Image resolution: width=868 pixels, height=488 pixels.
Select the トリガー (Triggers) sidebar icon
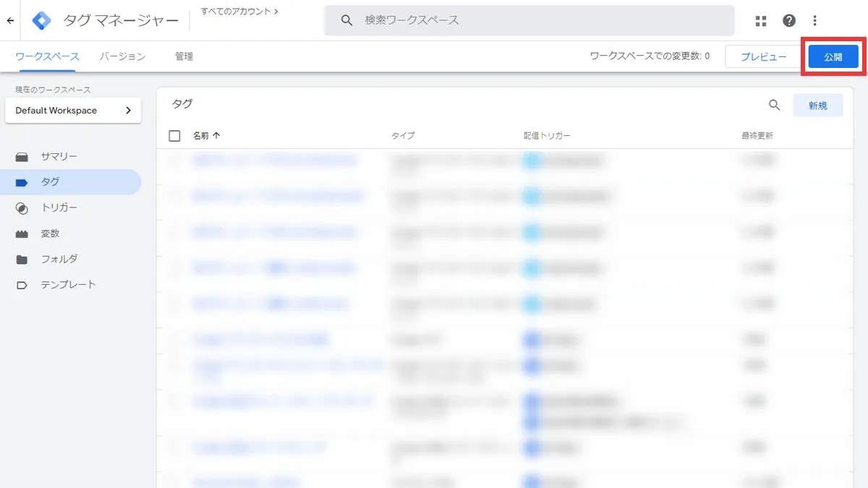point(22,207)
